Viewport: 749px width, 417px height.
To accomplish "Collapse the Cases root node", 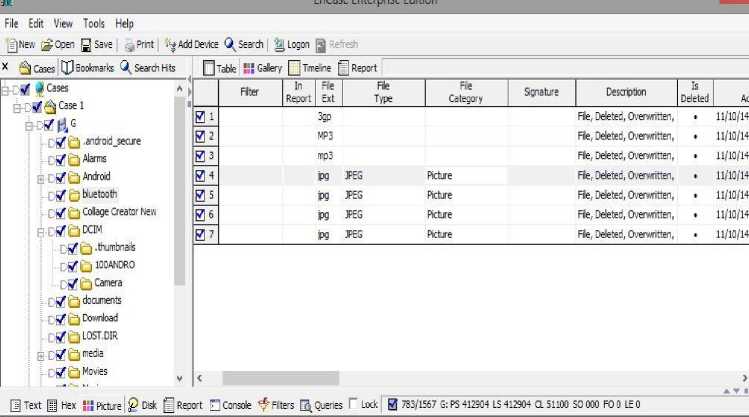I will click(5, 90).
